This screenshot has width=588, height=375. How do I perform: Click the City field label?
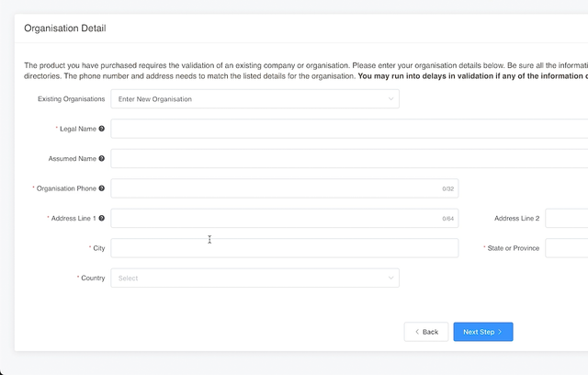click(x=98, y=248)
